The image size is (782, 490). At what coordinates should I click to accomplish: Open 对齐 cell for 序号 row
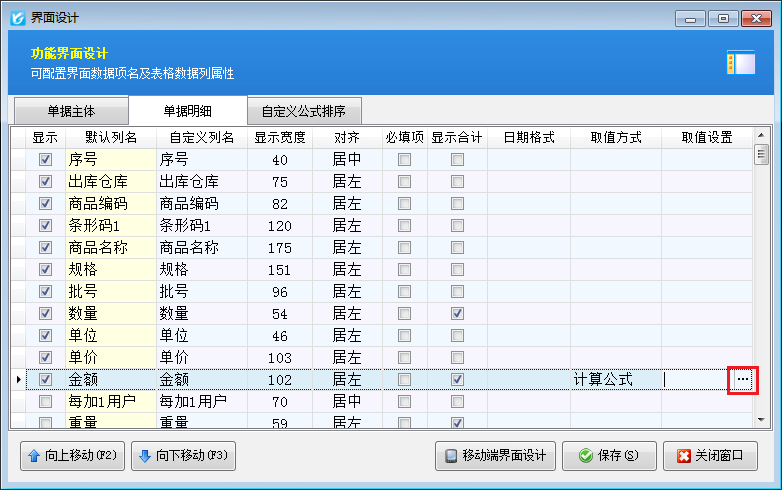click(x=346, y=160)
